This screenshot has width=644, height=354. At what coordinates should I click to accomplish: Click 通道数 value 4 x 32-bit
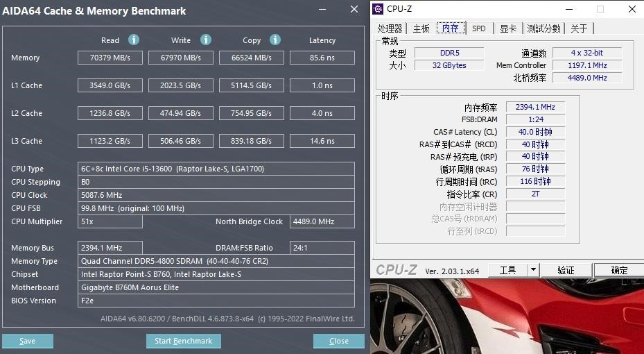[587, 53]
